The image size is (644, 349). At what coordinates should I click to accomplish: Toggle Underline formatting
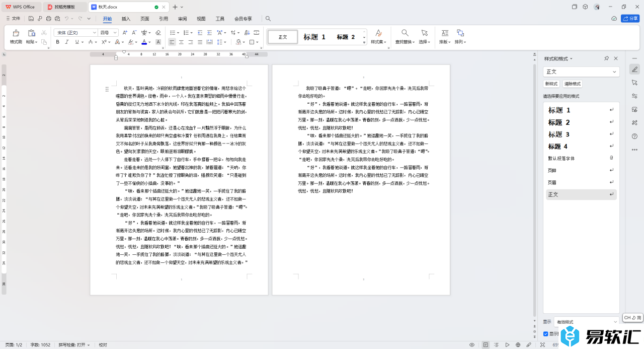77,42
